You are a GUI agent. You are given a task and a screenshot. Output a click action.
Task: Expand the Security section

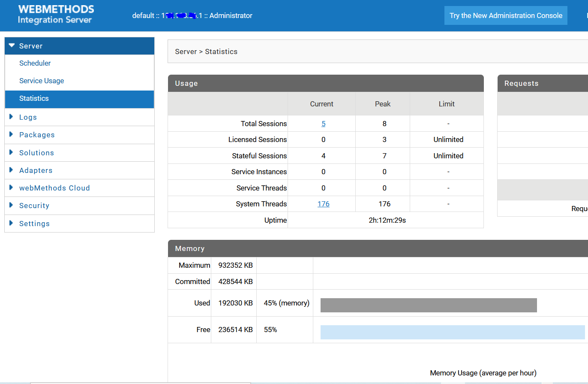pyautogui.click(x=34, y=205)
